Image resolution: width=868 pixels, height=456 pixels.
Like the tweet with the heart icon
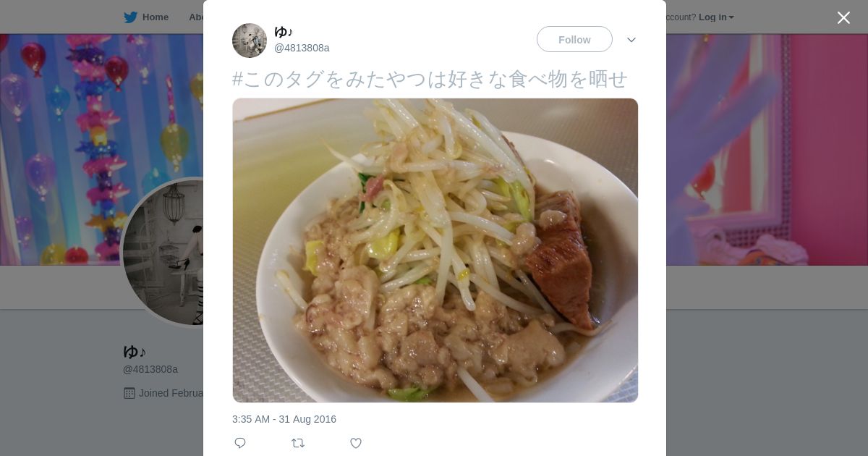click(x=356, y=443)
